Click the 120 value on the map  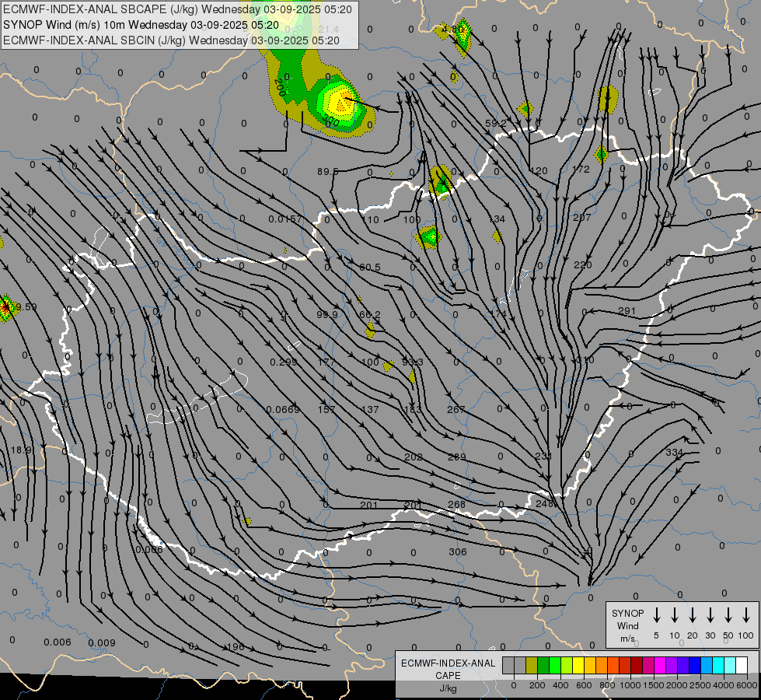point(539,171)
